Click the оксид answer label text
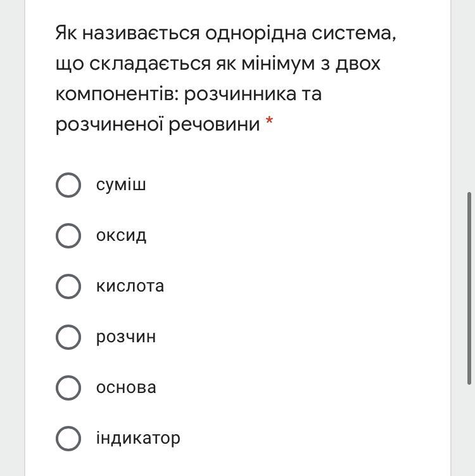Image resolution: width=475 pixels, height=476 pixels. tap(121, 236)
